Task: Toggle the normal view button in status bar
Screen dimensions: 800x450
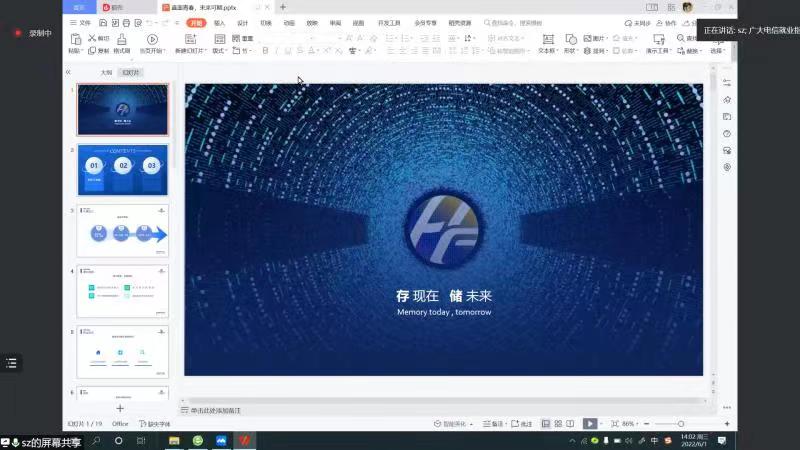Action: click(545, 424)
